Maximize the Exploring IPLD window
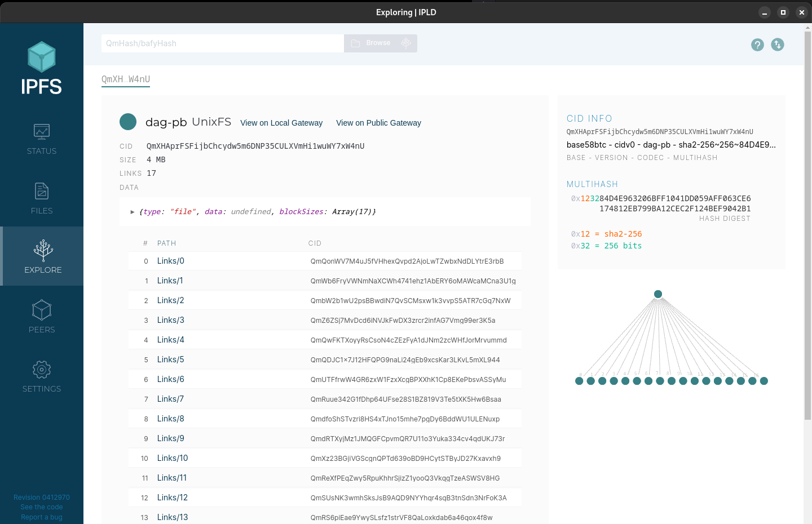 [x=783, y=12]
